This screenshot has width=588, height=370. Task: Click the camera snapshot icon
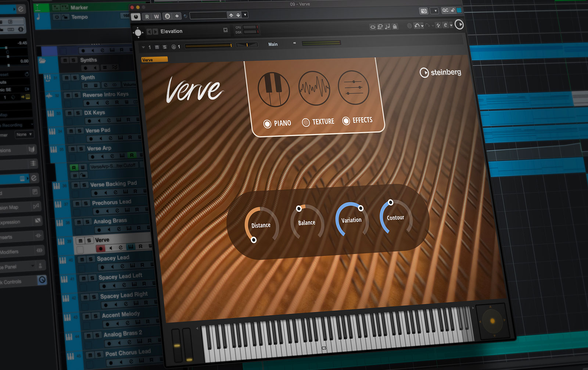click(x=424, y=11)
